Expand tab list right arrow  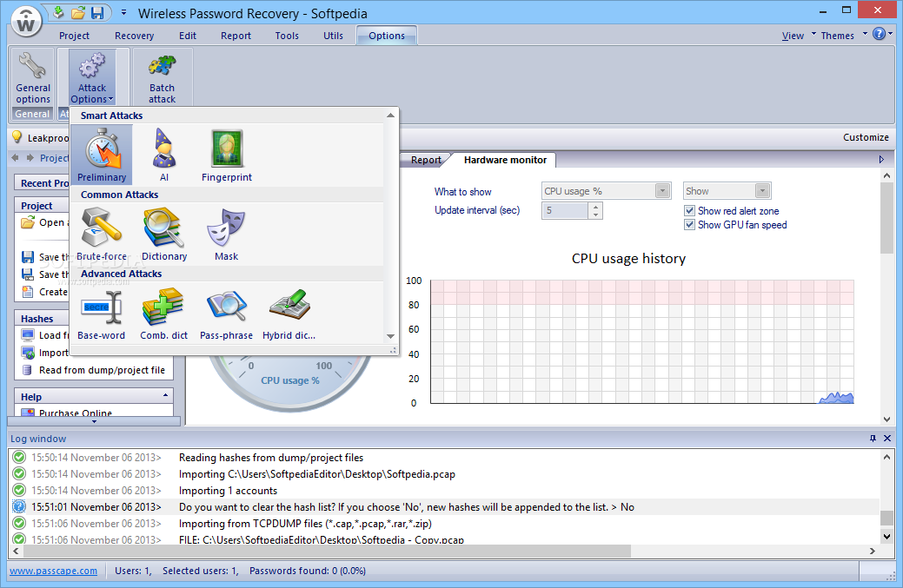pos(881,159)
